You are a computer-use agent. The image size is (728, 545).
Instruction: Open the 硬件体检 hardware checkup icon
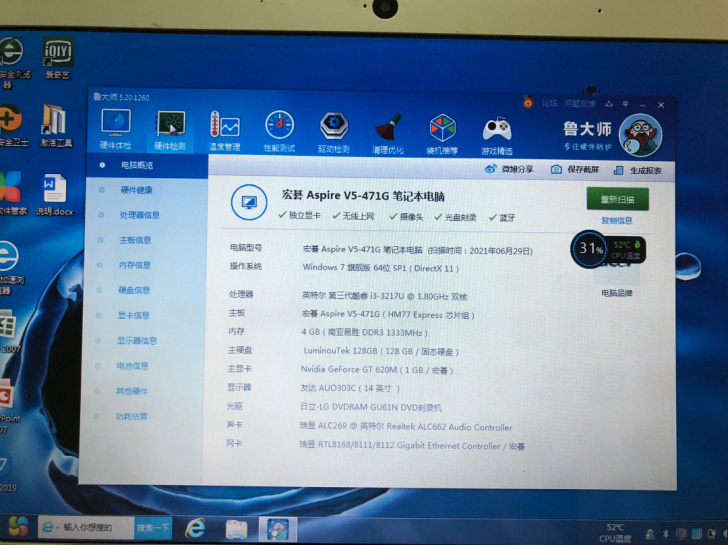[116, 129]
